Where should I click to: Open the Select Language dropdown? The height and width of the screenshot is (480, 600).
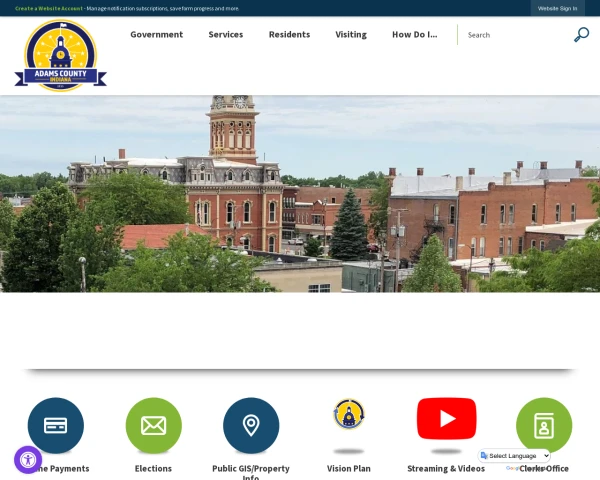tap(514, 456)
